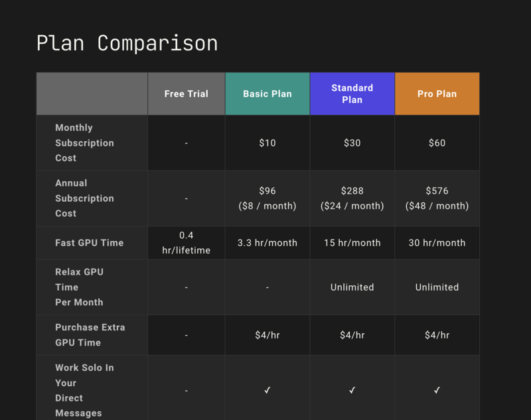
Task: Click the Standard Plan checkmark for Work Solo
Action: click(352, 391)
